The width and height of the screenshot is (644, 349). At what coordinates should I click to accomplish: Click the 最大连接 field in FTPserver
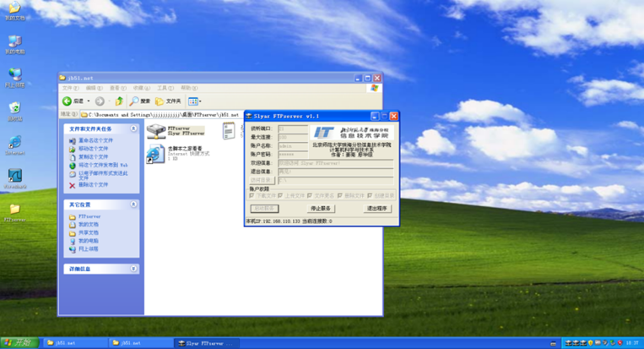click(x=293, y=137)
